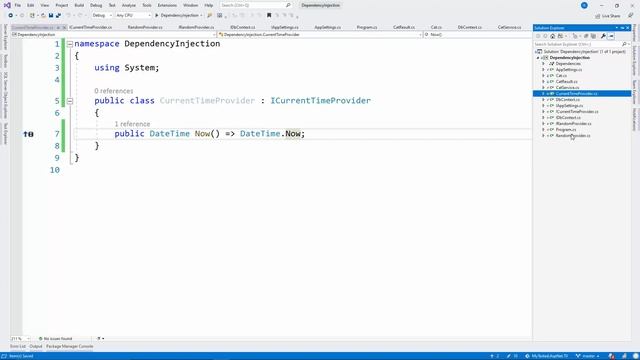Open the Output panel tab
Viewport: 640px width, 360px height.
36,347
